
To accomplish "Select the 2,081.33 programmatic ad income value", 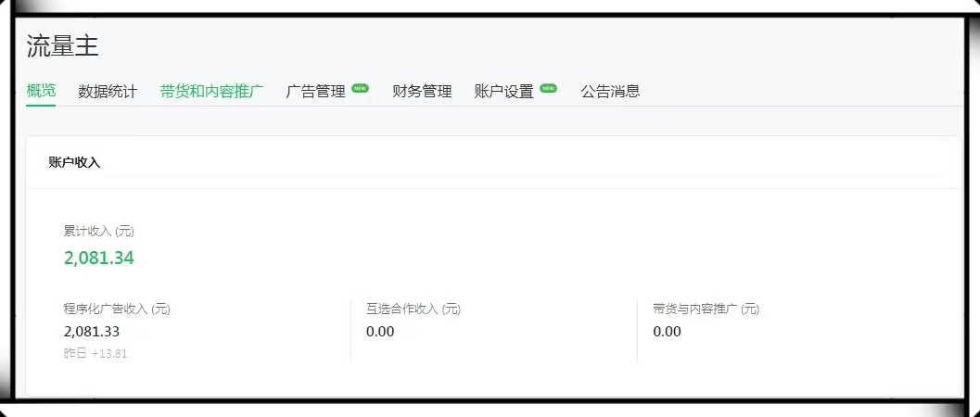I will tap(92, 331).
